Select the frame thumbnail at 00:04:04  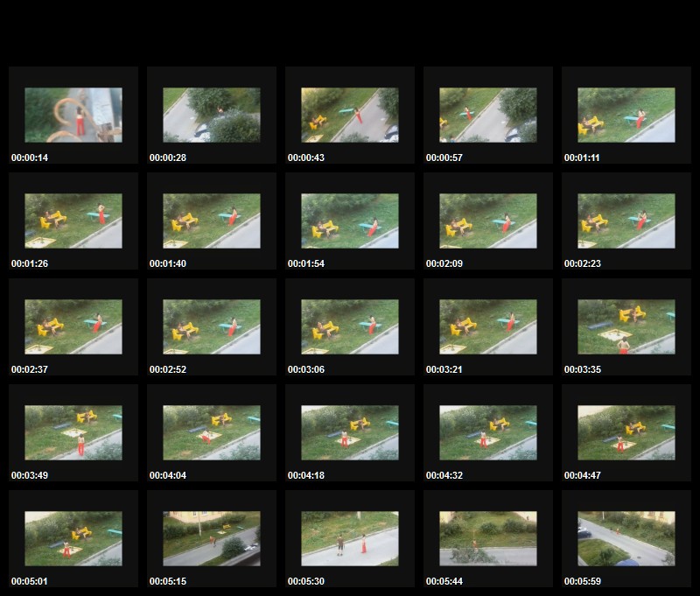pyautogui.click(x=212, y=432)
